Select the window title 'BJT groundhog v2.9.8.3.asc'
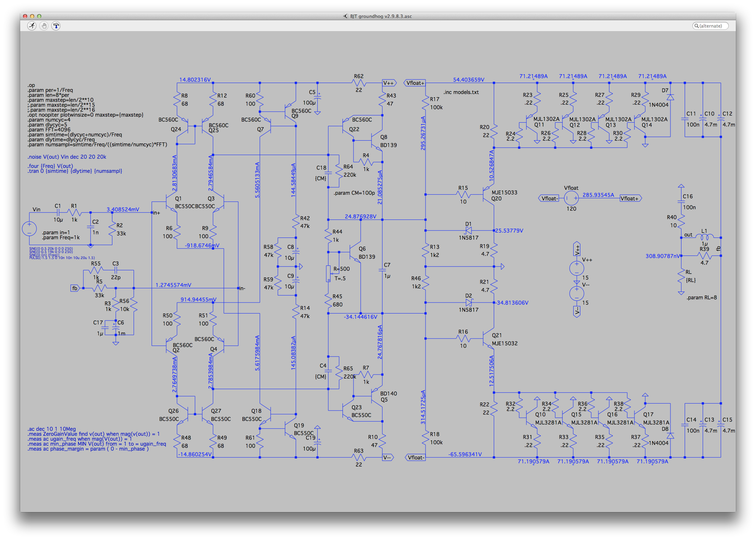 (x=381, y=16)
